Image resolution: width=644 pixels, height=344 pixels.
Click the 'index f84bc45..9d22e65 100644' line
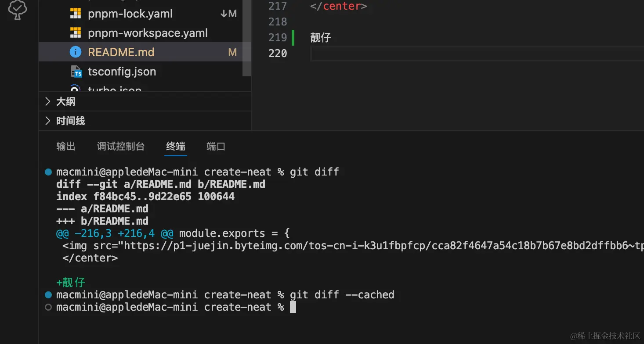pyautogui.click(x=145, y=196)
